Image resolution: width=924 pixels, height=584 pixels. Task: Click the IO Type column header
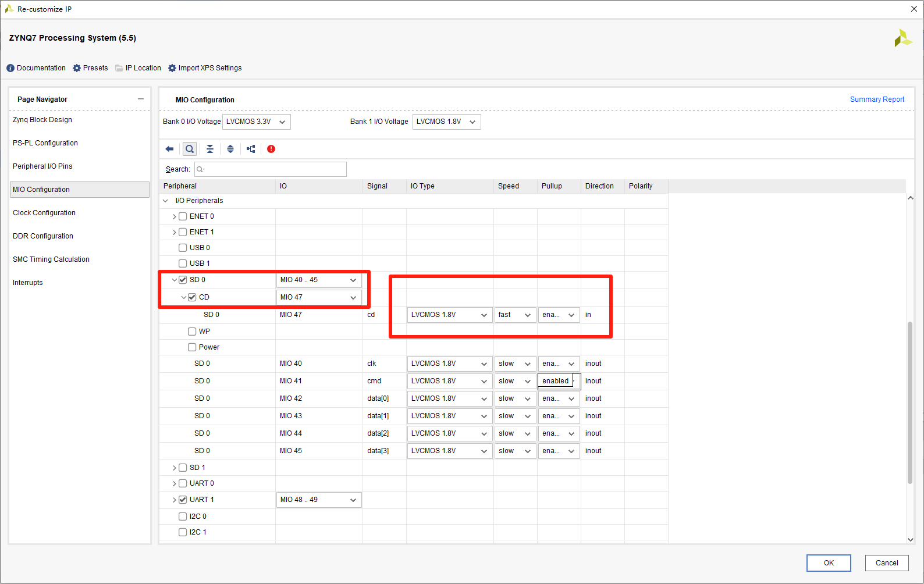point(450,186)
